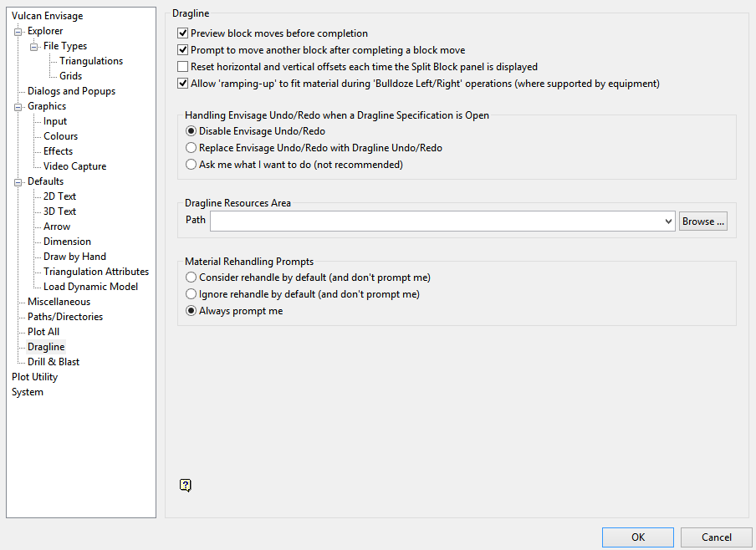Click the help question mark icon
Screen dimensions: 756x550
pos(186,485)
